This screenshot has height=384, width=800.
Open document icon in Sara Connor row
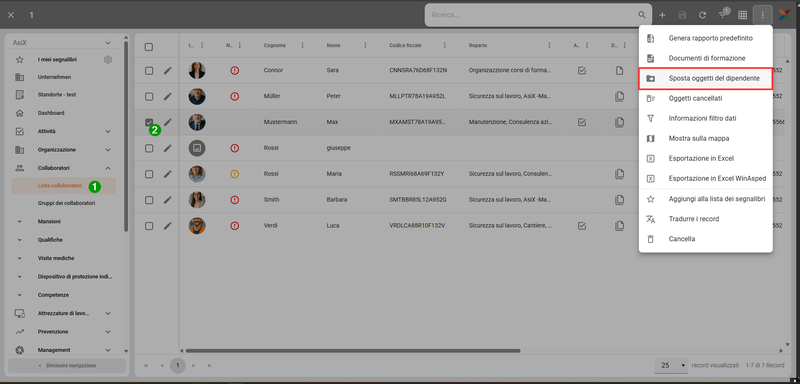point(619,71)
